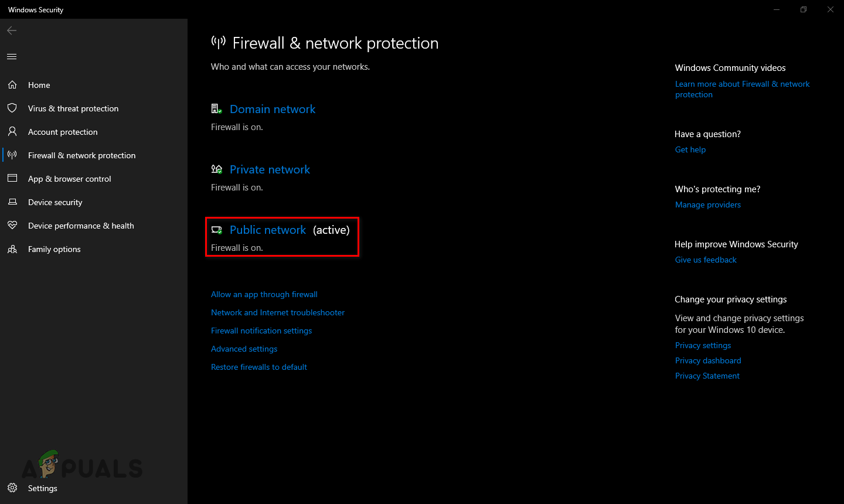This screenshot has height=504, width=844.
Task: Click the Public network icon with green checkmark
Action: pyautogui.click(x=217, y=229)
